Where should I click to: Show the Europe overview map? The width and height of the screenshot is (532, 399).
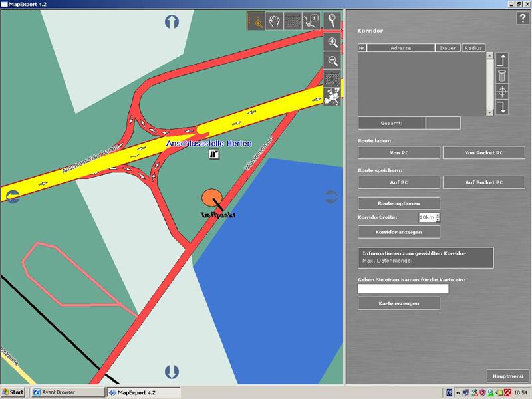[x=332, y=98]
